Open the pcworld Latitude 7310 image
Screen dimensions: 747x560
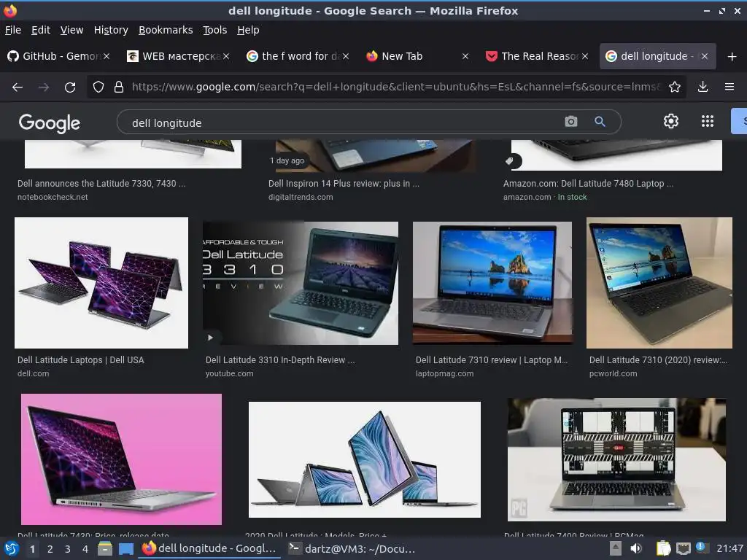point(659,283)
